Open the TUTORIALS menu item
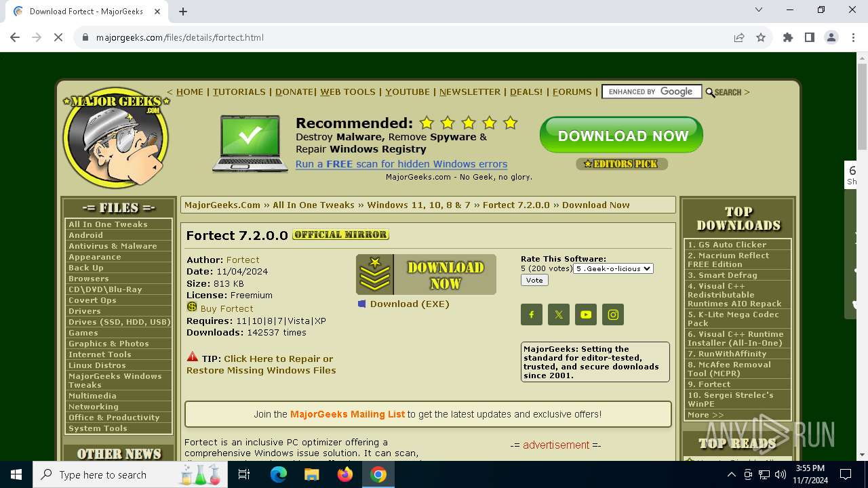This screenshot has width=868, height=488. tap(239, 91)
